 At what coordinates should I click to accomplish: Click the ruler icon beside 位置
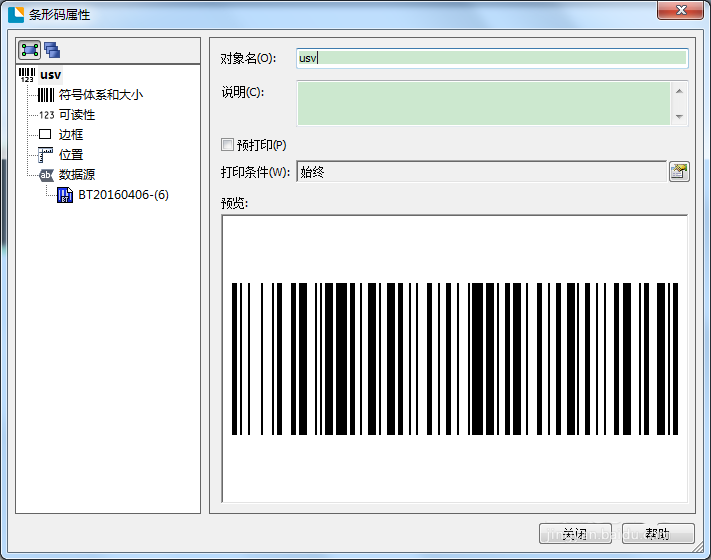coord(45,155)
